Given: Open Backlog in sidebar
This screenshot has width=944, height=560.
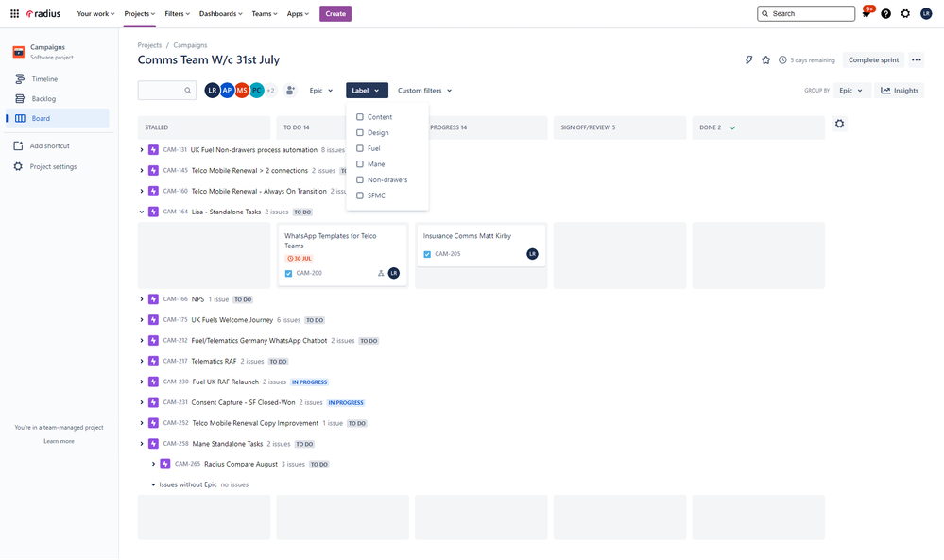Looking at the screenshot, I should tap(58, 98).
